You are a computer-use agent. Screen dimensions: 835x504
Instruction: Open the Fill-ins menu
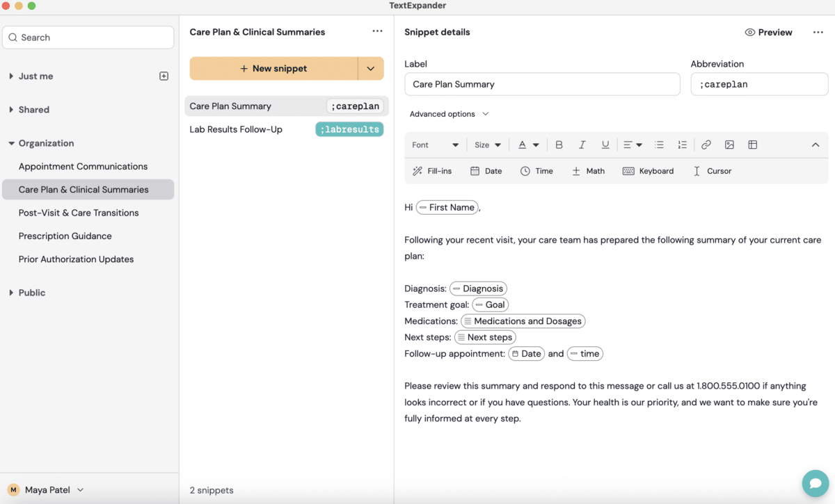pyautogui.click(x=432, y=171)
